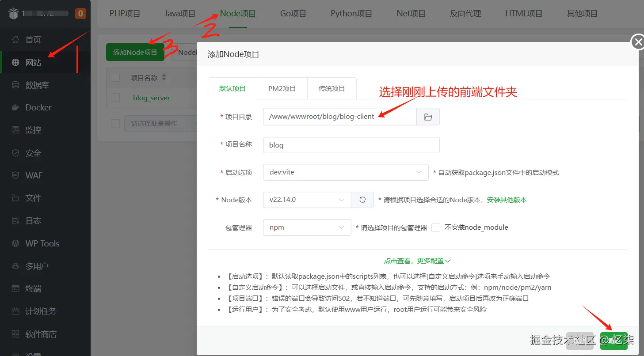Click the orange notification badge showing 0
Screen dimensions: 644x356
click(80, 14)
